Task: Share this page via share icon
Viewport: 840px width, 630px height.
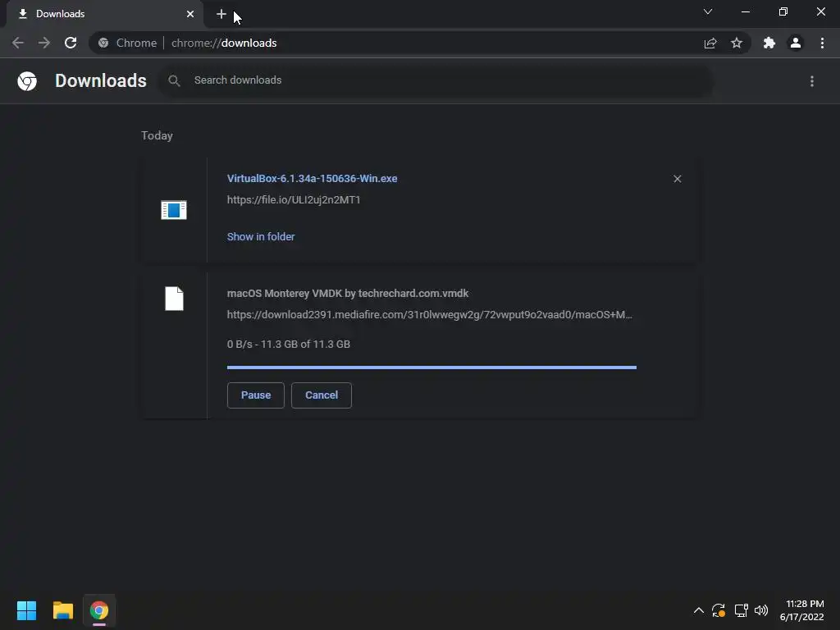Action: point(710,43)
